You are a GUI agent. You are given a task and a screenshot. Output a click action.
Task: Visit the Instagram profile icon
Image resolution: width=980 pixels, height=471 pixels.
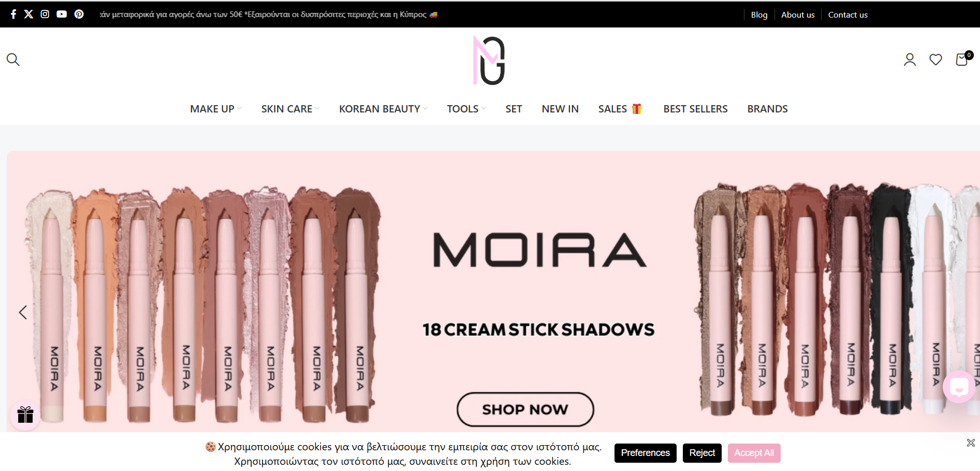click(45, 14)
